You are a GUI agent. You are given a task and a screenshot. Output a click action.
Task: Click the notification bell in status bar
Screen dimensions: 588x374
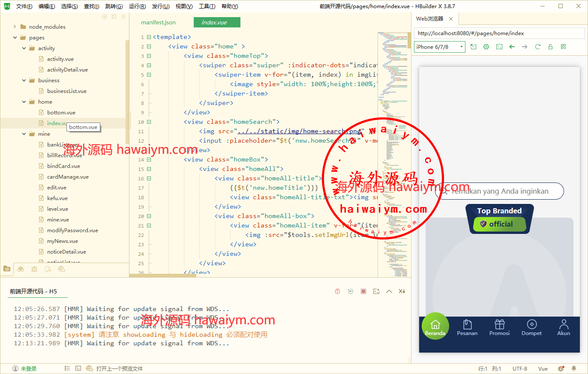(x=574, y=368)
